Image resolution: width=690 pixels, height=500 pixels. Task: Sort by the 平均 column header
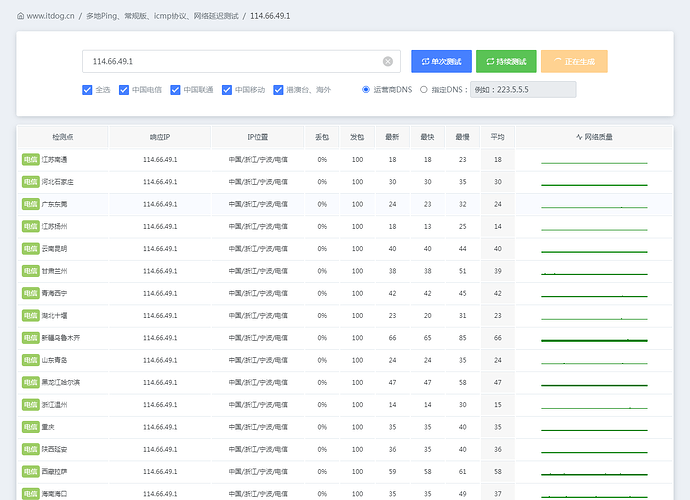(498, 137)
